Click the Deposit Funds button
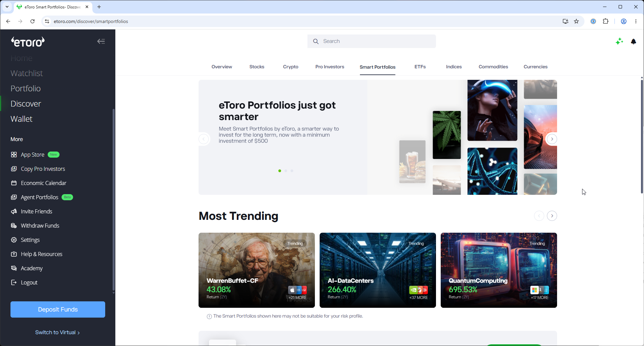This screenshot has height=346, width=644. tap(58, 309)
